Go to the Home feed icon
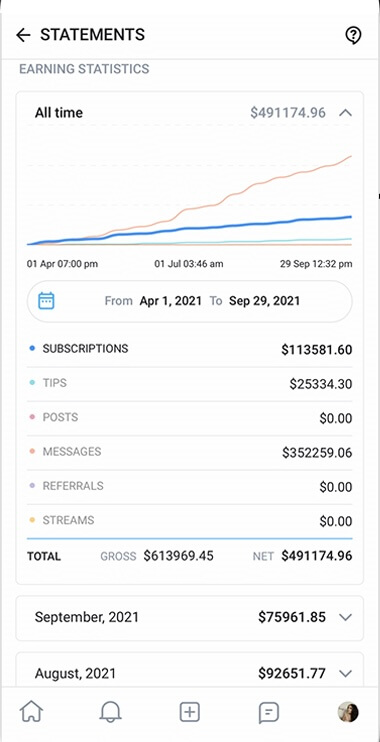 click(x=31, y=712)
